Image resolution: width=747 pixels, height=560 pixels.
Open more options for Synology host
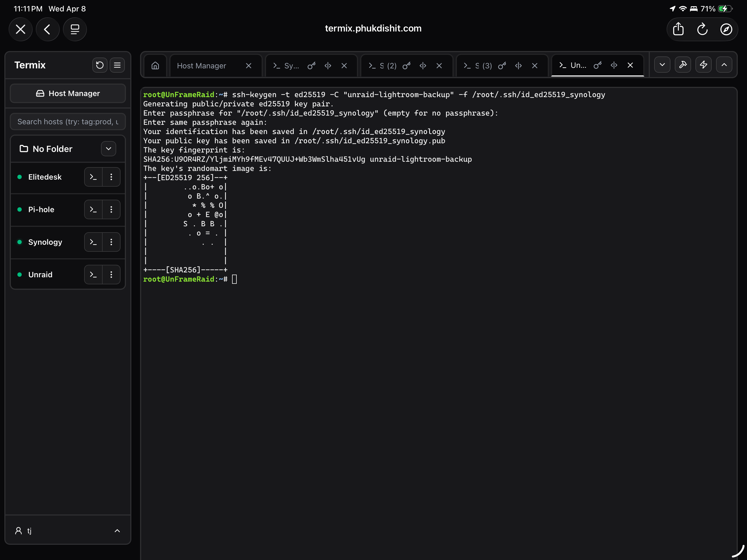click(x=111, y=242)
